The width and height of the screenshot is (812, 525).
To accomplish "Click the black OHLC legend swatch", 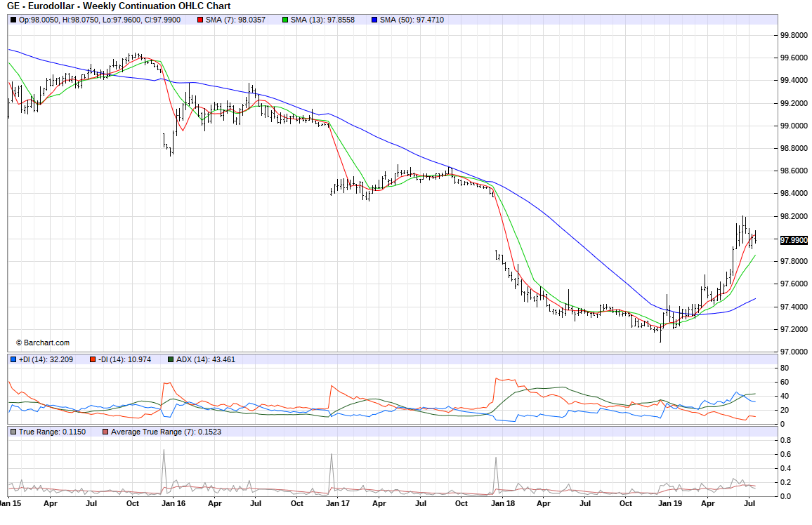I will [x=13, y=20].
